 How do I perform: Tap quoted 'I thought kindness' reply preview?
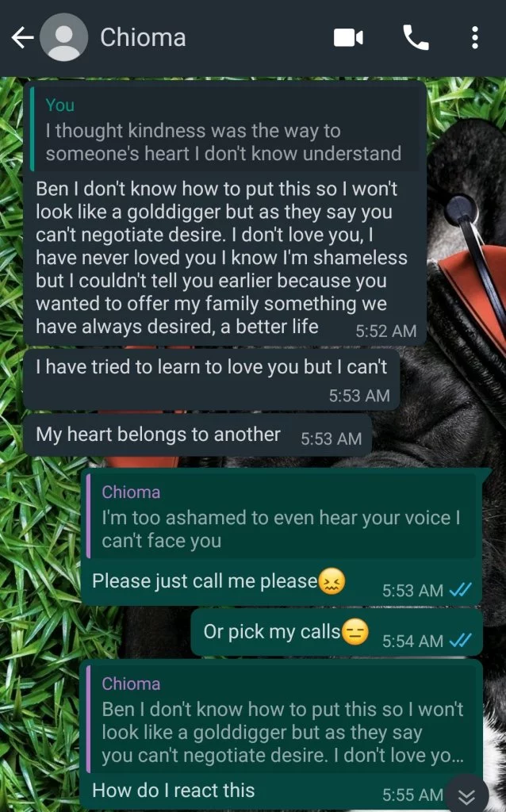click(224, 129)
